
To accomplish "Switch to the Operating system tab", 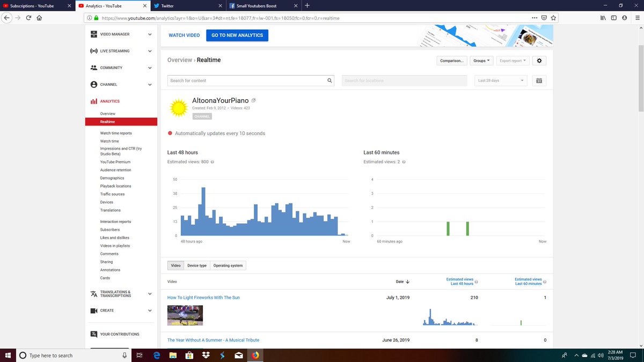I will click(228, 265).
